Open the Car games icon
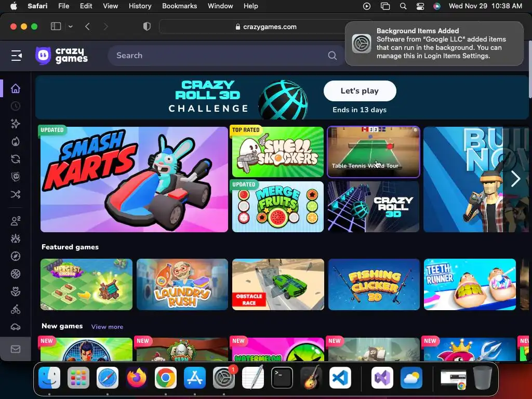This screenshot has height=399, width=532. (x=16, y=327)
